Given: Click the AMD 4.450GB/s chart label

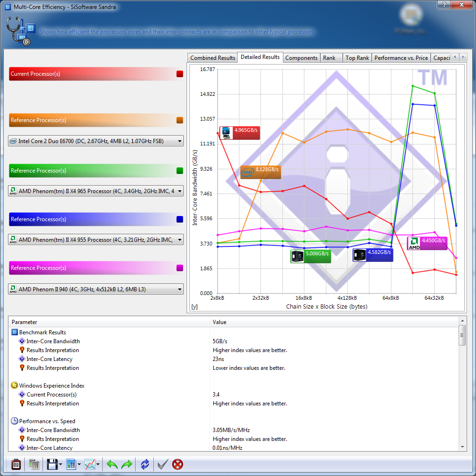Looking at the screenshot, I should tap(427, 243).
